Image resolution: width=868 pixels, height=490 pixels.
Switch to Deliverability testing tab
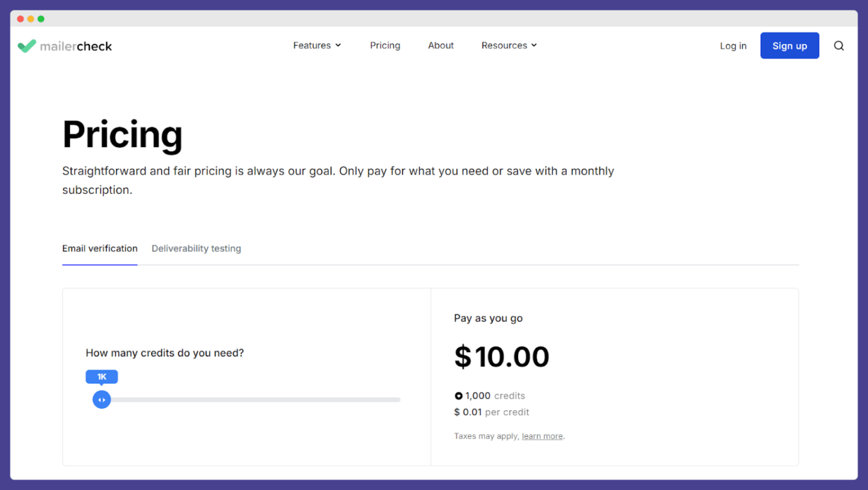tap(196, 248)
